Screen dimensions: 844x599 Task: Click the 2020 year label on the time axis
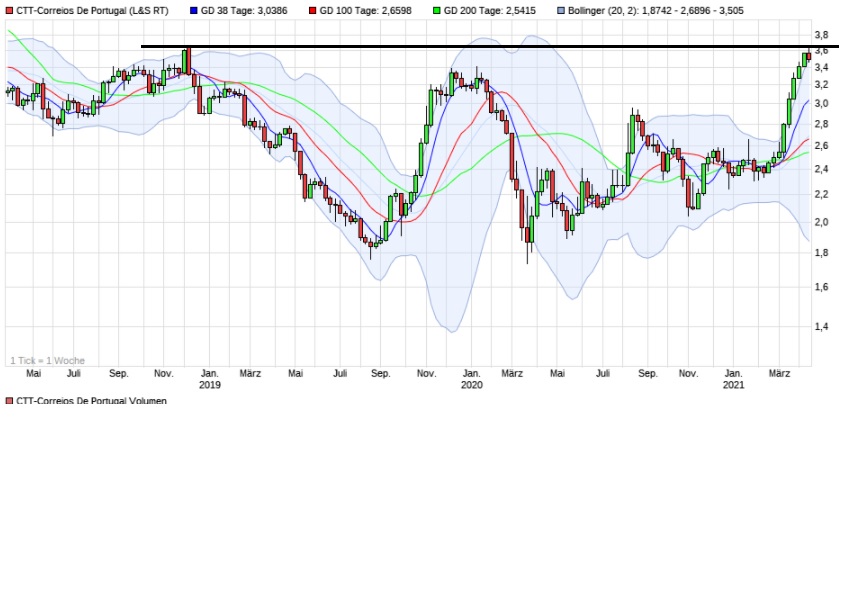472,385
